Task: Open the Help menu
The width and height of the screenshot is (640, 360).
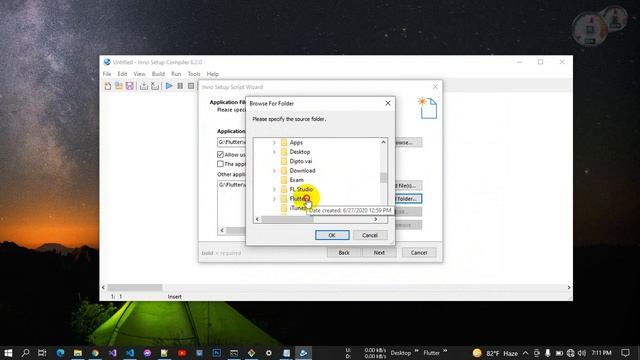Action: tap(213, 74)
